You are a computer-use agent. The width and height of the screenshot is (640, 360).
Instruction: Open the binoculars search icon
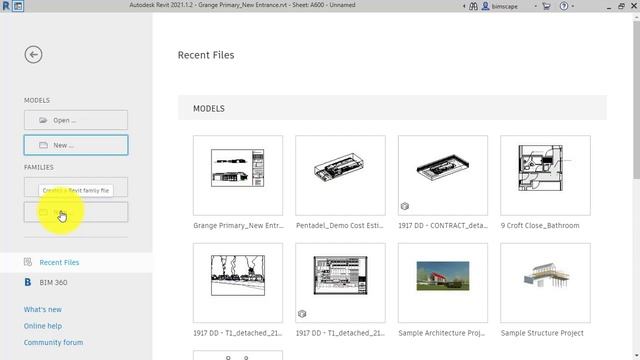(473, 6)
